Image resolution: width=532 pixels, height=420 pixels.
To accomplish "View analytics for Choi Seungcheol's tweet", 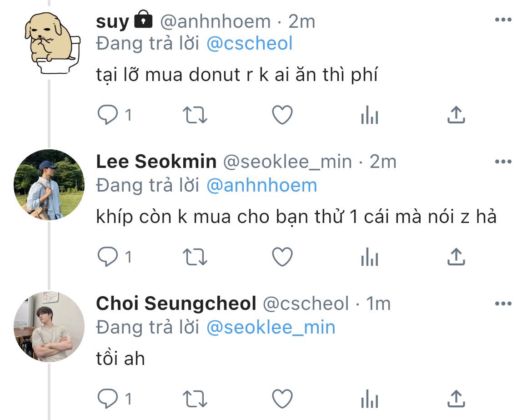I will (x=369, y=400).
